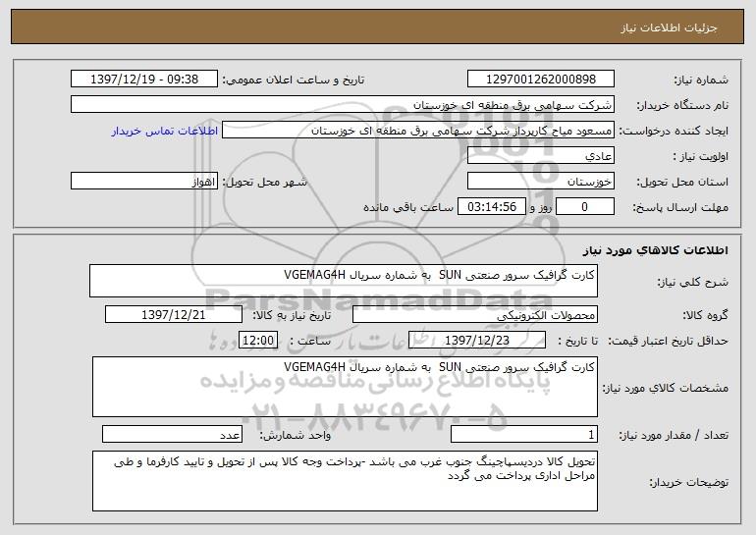Click the label تعداد / مقدار مورد نیاز

tap(674, 435)
